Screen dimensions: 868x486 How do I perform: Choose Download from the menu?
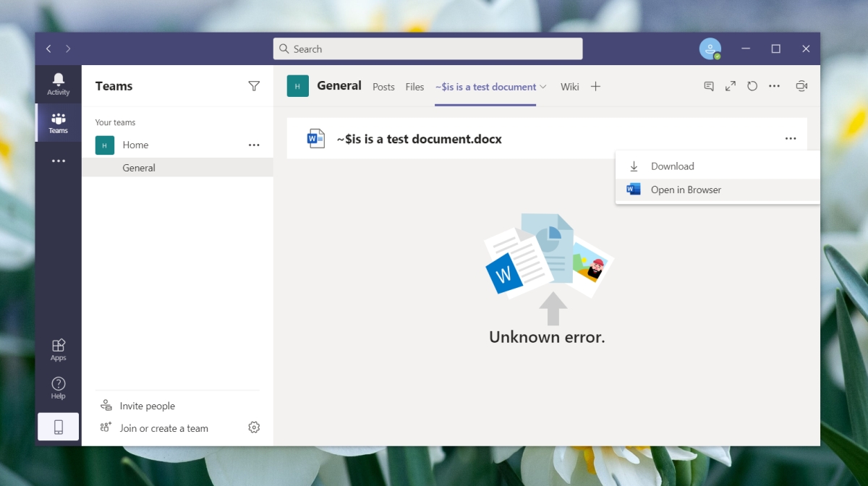click(x=718, y=166)
